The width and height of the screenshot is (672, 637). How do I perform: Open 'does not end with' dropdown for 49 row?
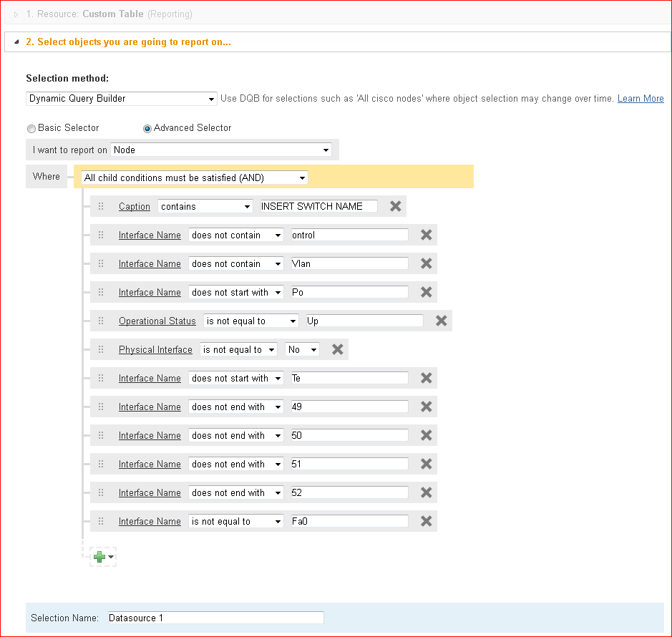235,407
